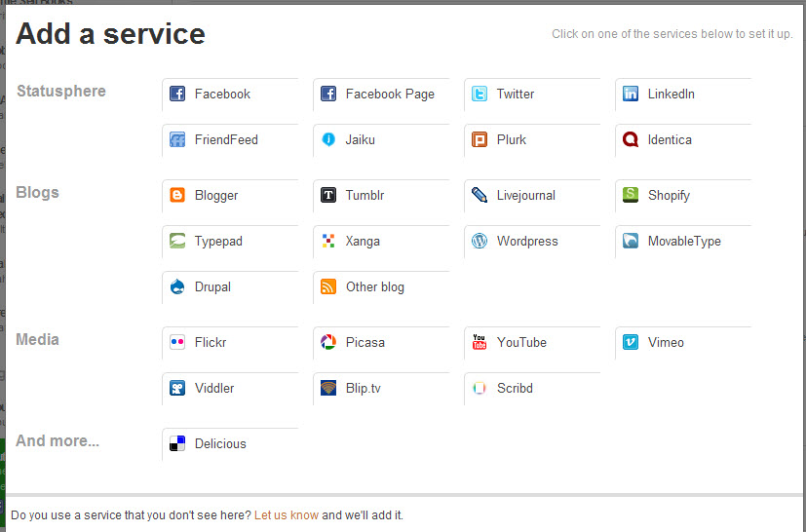Image resolution: width=806 pixels, height=532 pixels.
Task: Select MovableType label
Action: (x=685, y=242)
